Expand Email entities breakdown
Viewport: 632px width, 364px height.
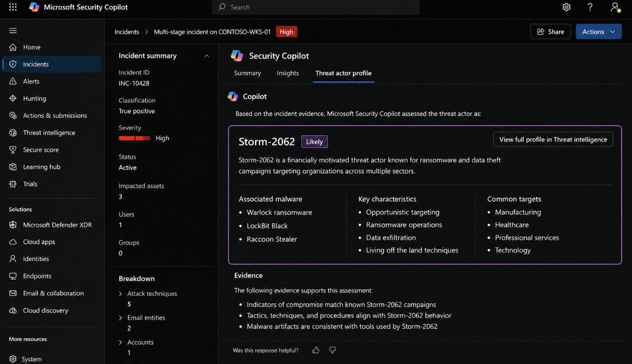tap(121, 318)
